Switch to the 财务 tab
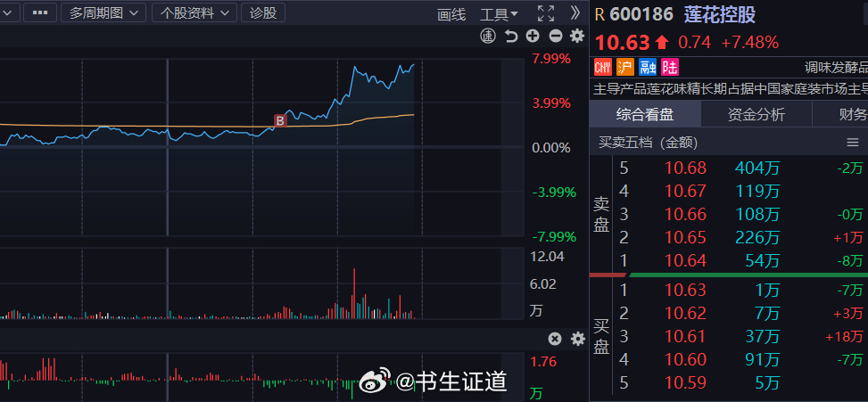 coord(840,114)
